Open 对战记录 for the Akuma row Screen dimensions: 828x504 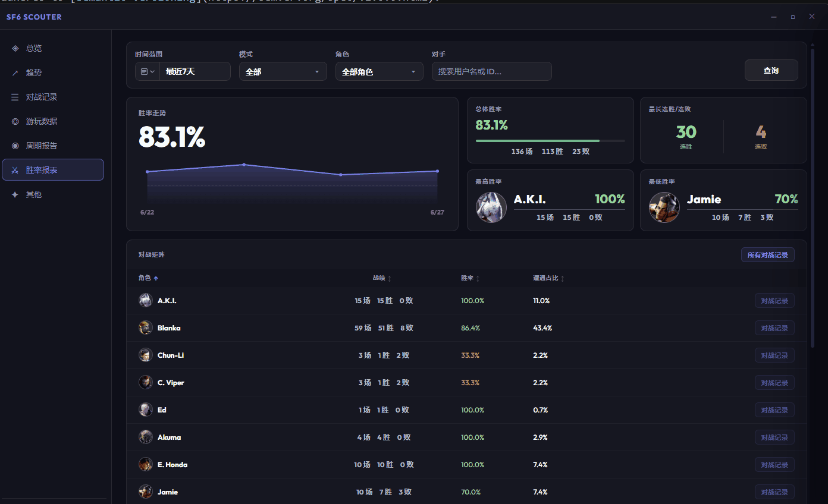[774, 437]
